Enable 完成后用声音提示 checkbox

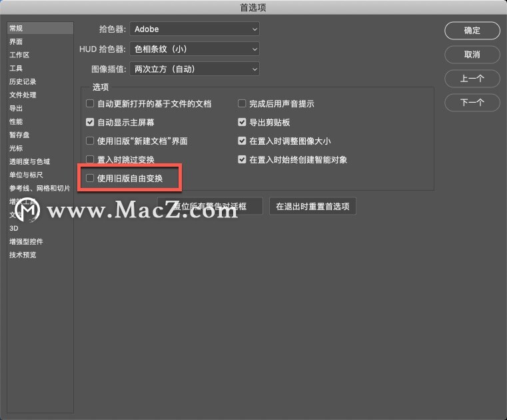pos(242,103)
